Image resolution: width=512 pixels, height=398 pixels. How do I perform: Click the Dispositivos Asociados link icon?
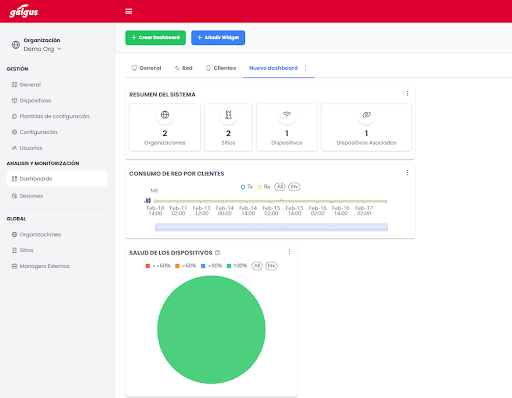click(366, 115)
